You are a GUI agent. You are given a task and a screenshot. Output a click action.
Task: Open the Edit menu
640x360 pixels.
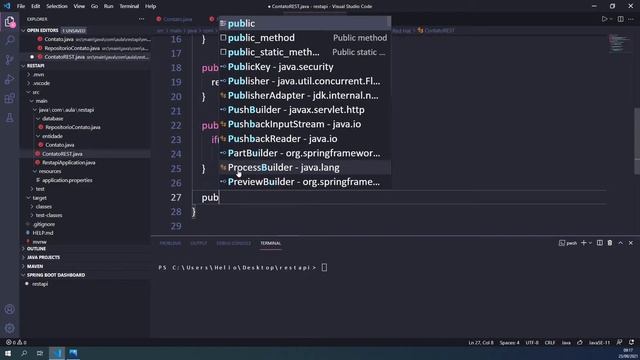[36, 6]
